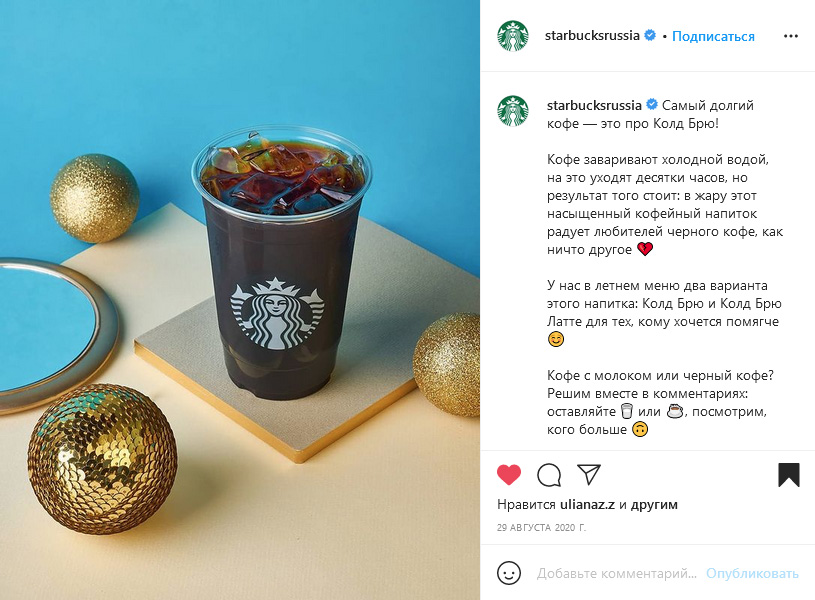815x600 pixels.
Task: Share post via the paper plane icon
Action: click(x=589, y=474)
